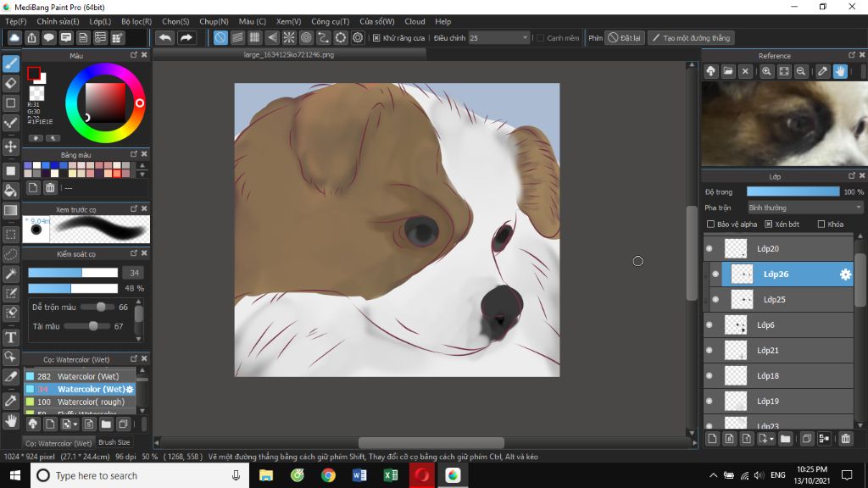Screen dimensions: 868x488
Task: Select the Hand pan tool
Action: 11,420
